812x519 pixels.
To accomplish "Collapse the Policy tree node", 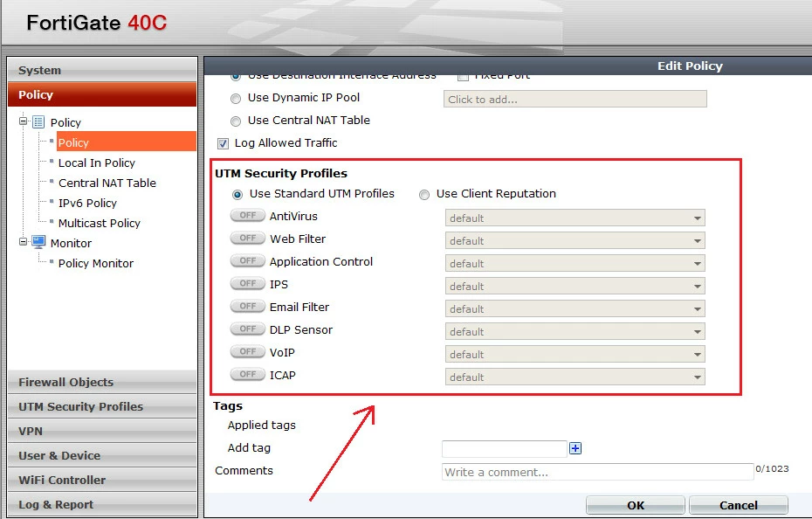I will [x=23, y=121].
